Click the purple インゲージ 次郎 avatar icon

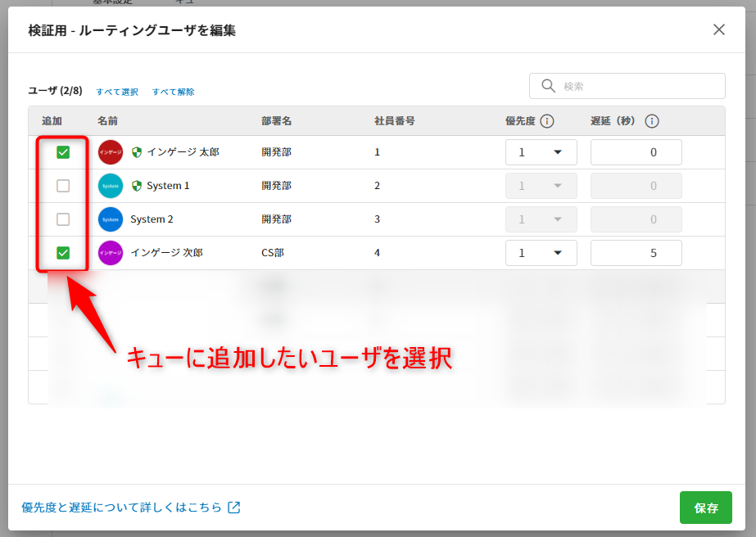point(110,253)
